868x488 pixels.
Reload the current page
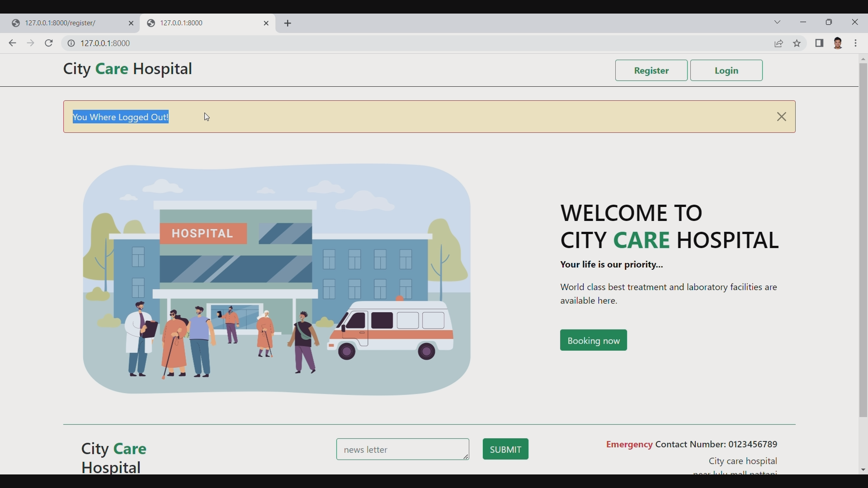coord(48,43)
